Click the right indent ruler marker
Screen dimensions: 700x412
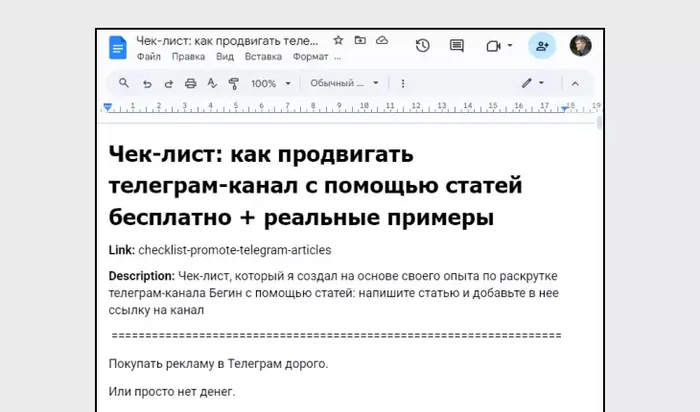tap(564, 108)
